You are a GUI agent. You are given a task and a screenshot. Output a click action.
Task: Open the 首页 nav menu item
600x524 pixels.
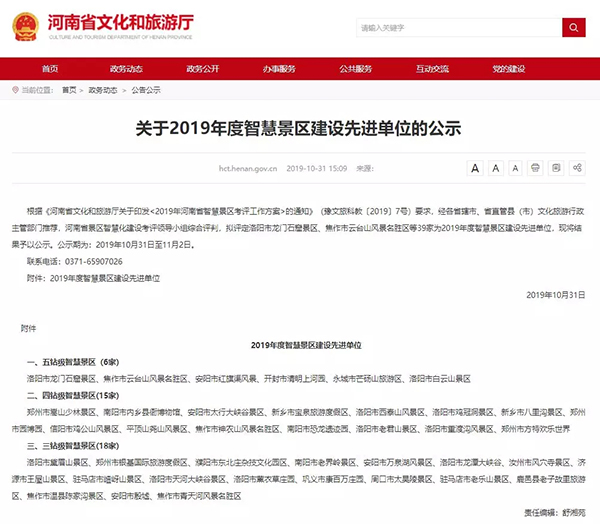(x=50, y=69)
